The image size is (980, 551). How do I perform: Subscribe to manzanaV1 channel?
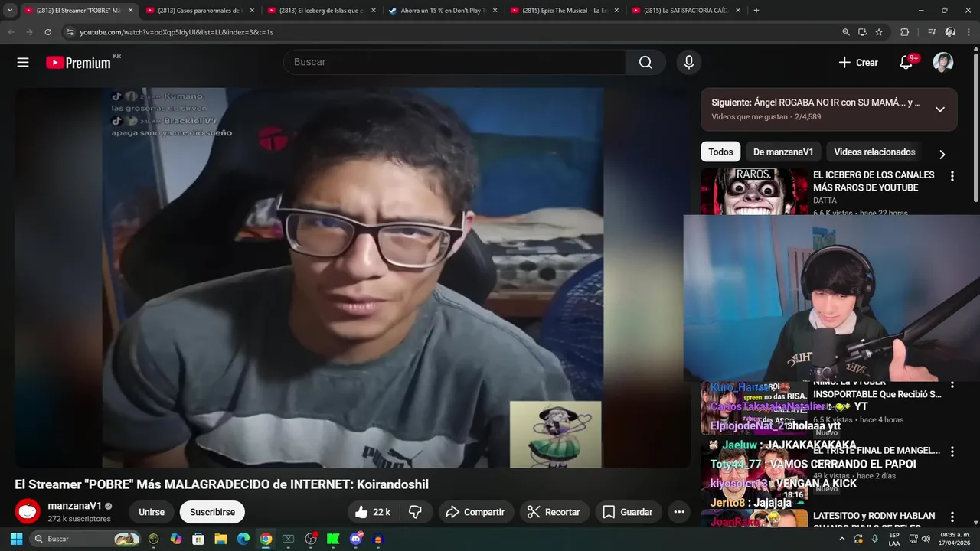[x=212, y=512]
